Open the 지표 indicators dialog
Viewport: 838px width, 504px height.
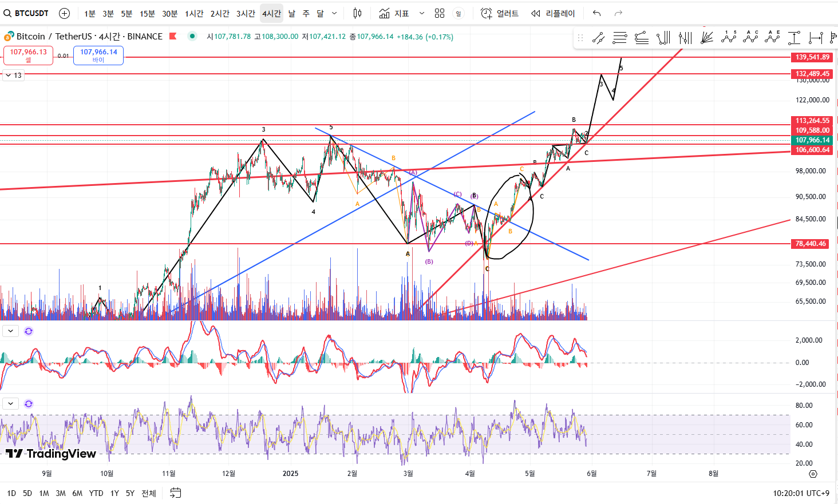[x=394, y=13]
